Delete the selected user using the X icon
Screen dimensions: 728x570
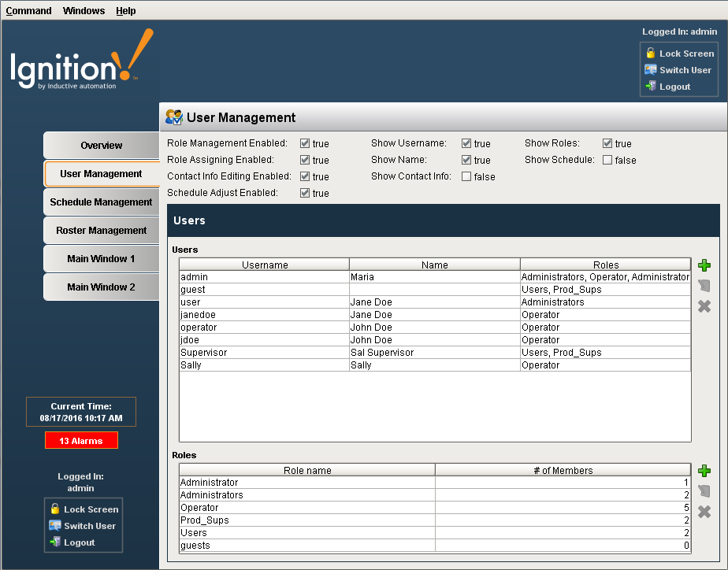click(x=704, y=306)
